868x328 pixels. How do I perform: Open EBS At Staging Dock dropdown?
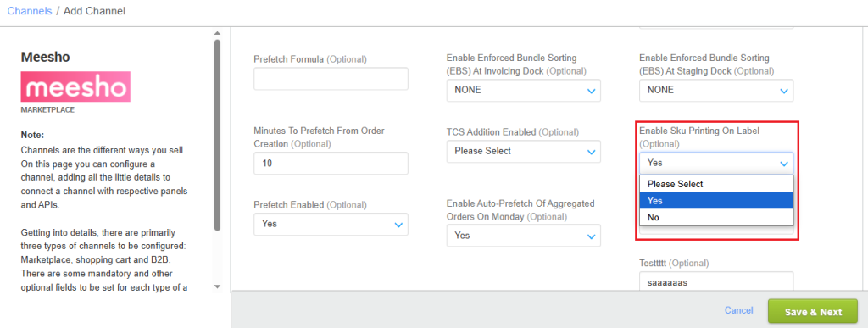[x=716, y=90]
